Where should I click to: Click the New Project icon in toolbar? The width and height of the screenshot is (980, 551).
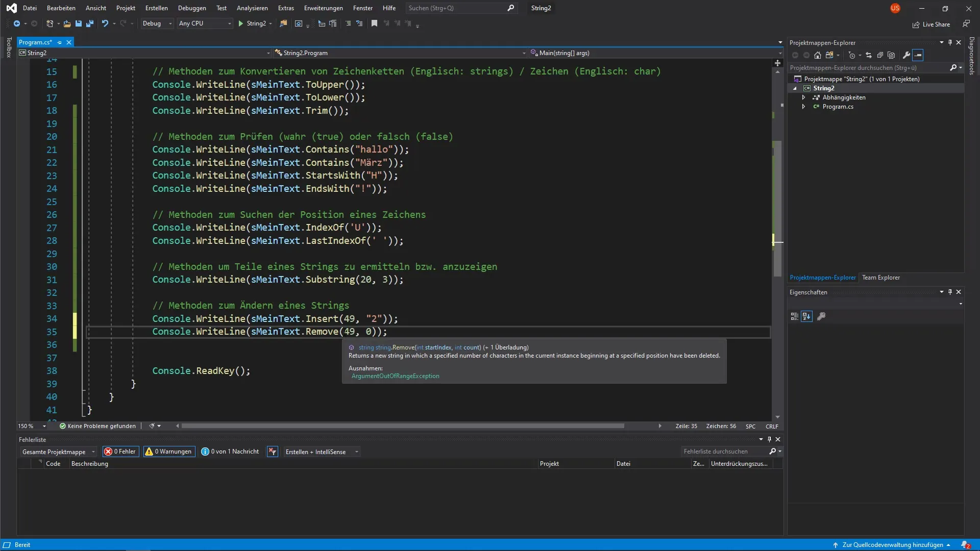50,23
